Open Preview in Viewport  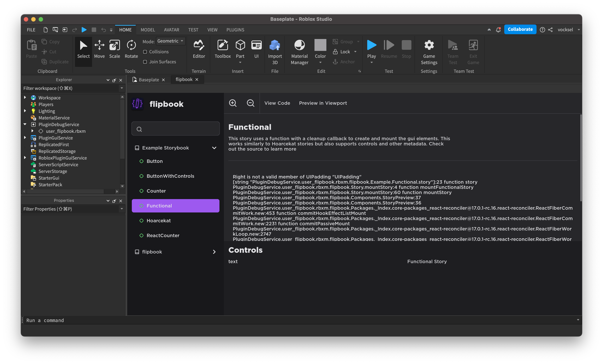click(323, 103)
